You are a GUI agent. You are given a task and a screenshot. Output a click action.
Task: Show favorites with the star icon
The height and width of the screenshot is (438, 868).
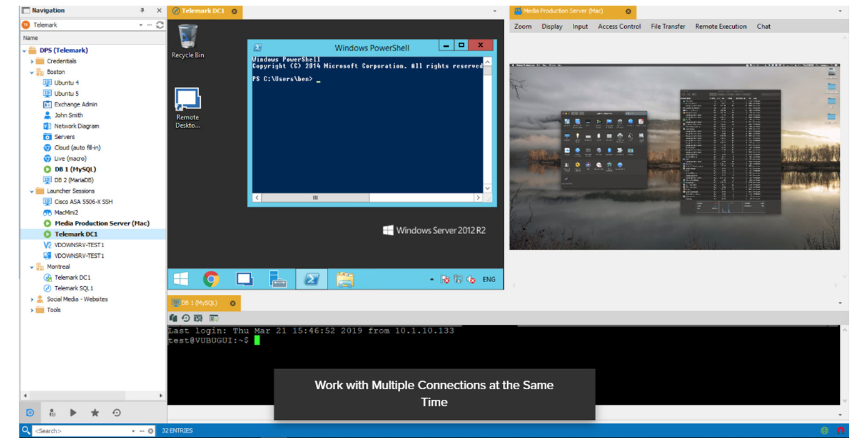point(95,412)
